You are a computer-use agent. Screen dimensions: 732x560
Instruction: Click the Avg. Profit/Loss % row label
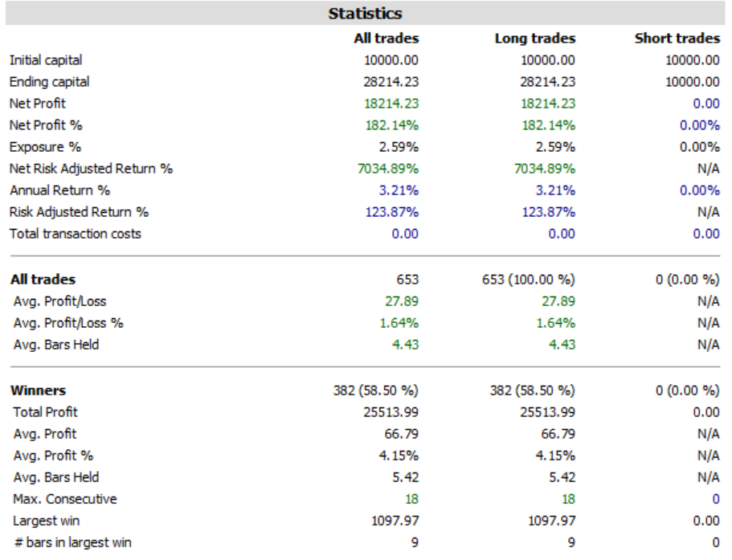click(68, 323)
